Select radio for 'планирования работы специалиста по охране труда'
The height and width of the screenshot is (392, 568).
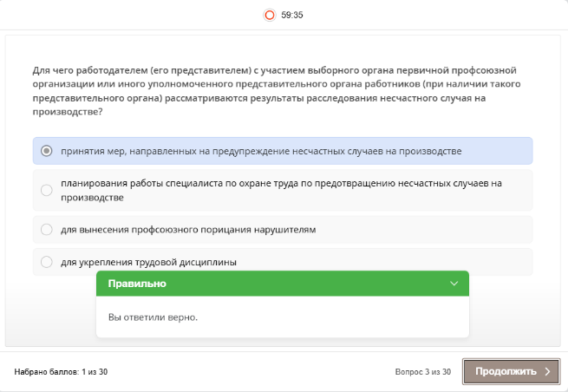click(x=46, y=190)
